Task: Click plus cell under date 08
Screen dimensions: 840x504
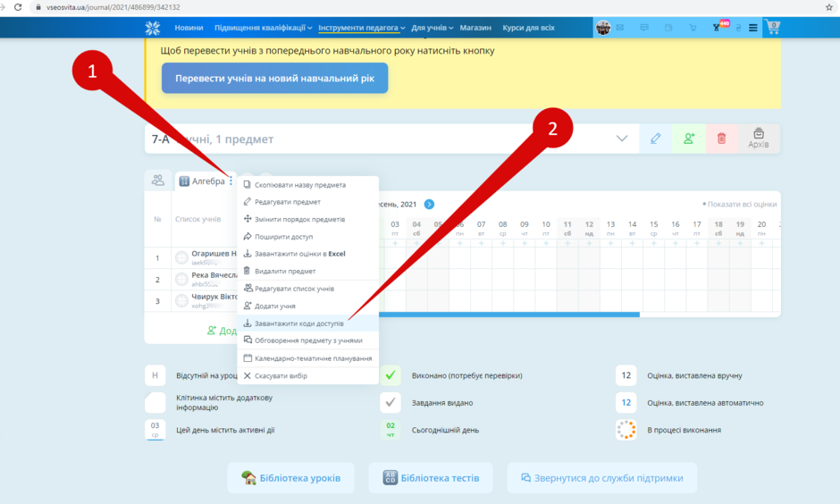Action: pyautogui.click(x=502, y=243)
